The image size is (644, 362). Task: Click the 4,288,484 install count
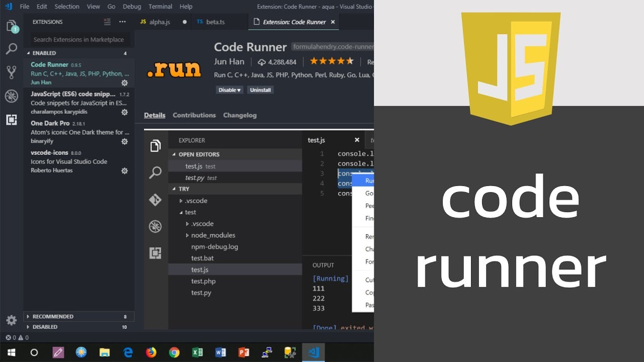[x=277, y=62]
